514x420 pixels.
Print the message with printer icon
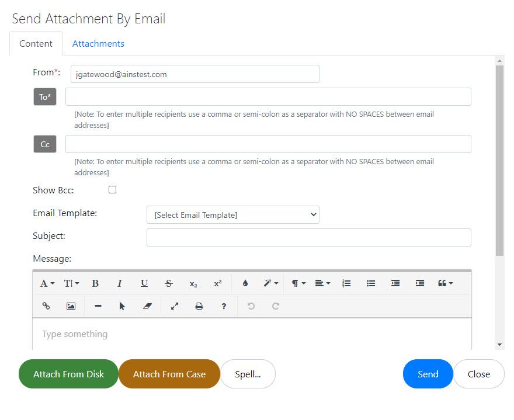(199, 306)
